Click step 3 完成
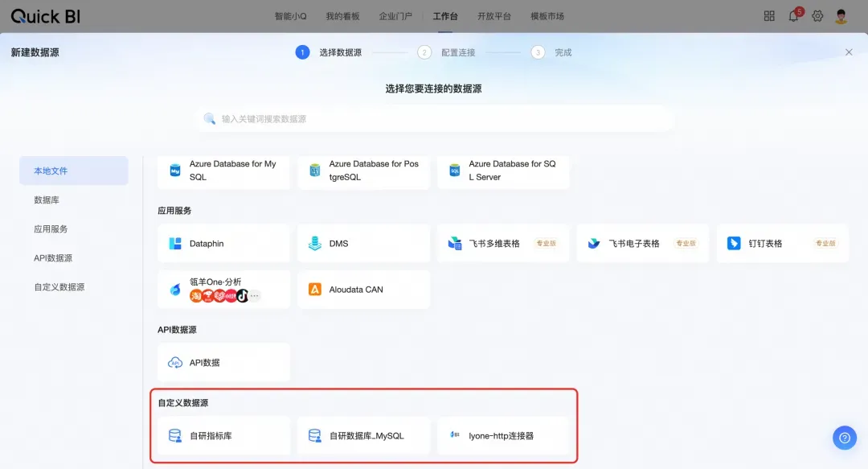This screenshot has height=469, width=868. pos(551,52)
